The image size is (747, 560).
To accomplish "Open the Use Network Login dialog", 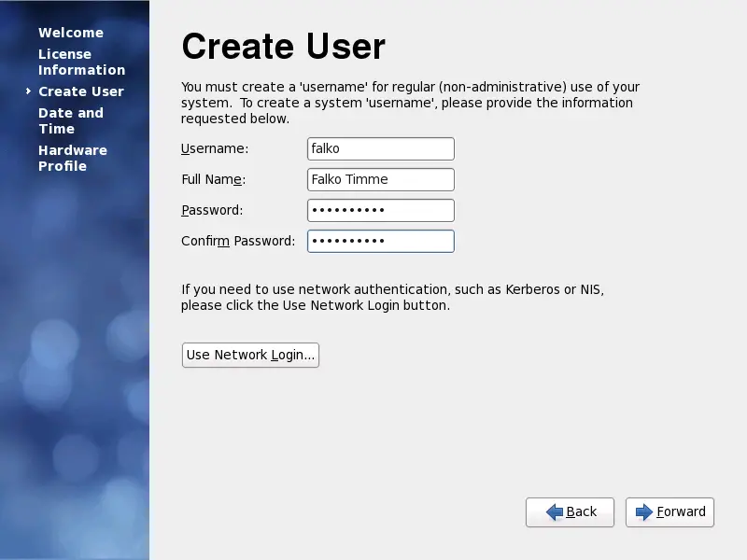I will pos(250,355).
